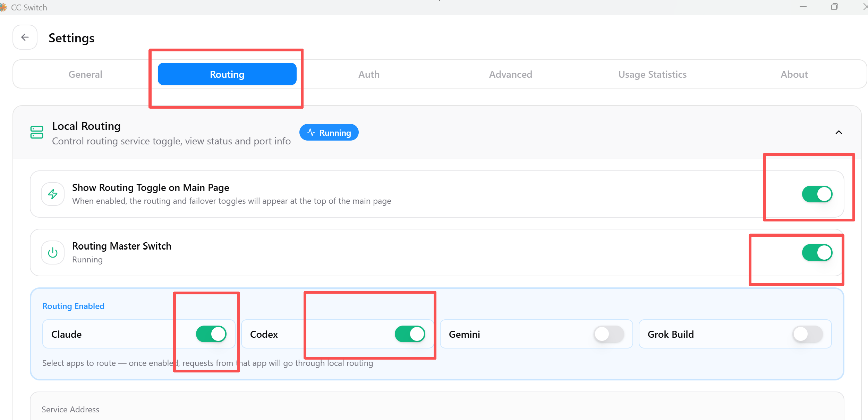Click the Gemini app label
868x420 pixels.
pyautogui.click(x=465, y=334)
